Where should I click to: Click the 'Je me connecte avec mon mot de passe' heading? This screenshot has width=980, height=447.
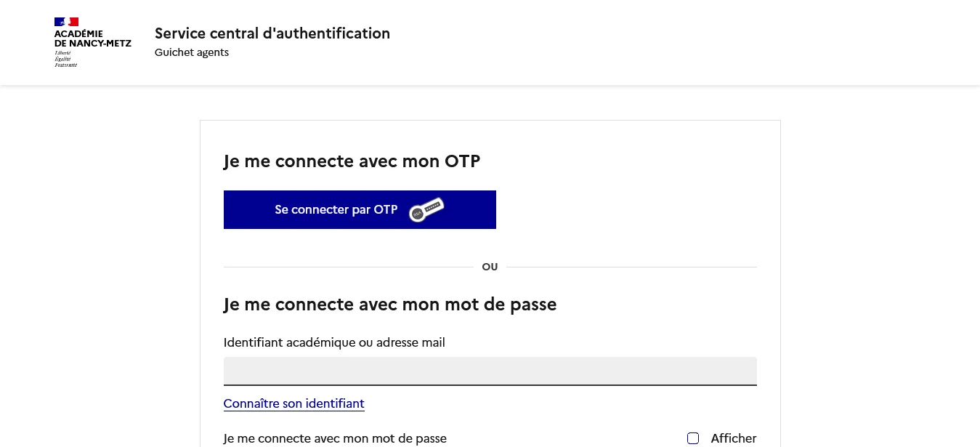[x=390, y=305]
